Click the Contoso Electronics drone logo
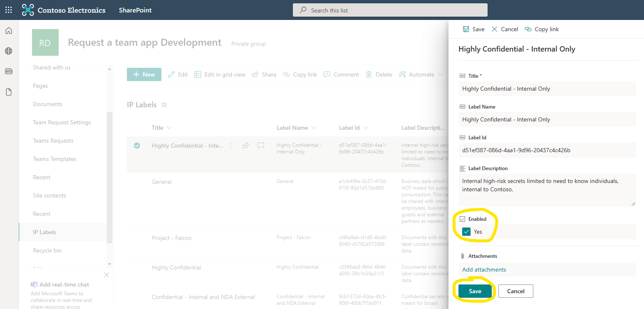 [x=28, y=10]
